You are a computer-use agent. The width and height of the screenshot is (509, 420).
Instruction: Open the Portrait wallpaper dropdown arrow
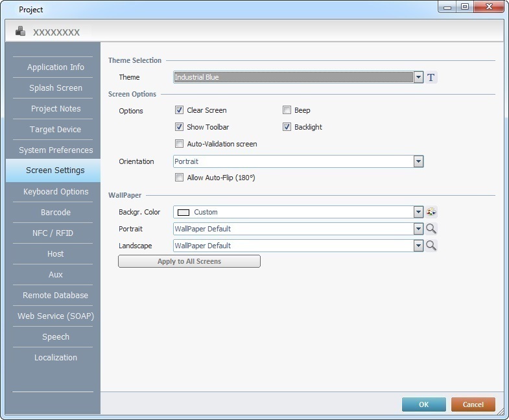418,229
